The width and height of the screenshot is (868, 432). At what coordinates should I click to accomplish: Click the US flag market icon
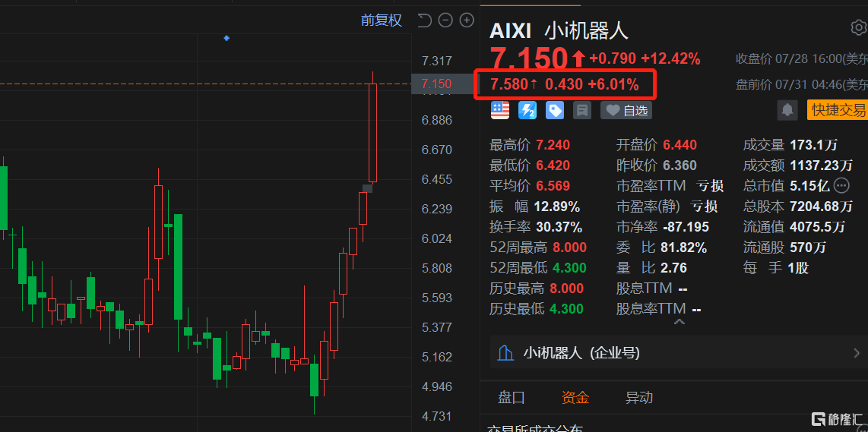click(x=500, y=111)
